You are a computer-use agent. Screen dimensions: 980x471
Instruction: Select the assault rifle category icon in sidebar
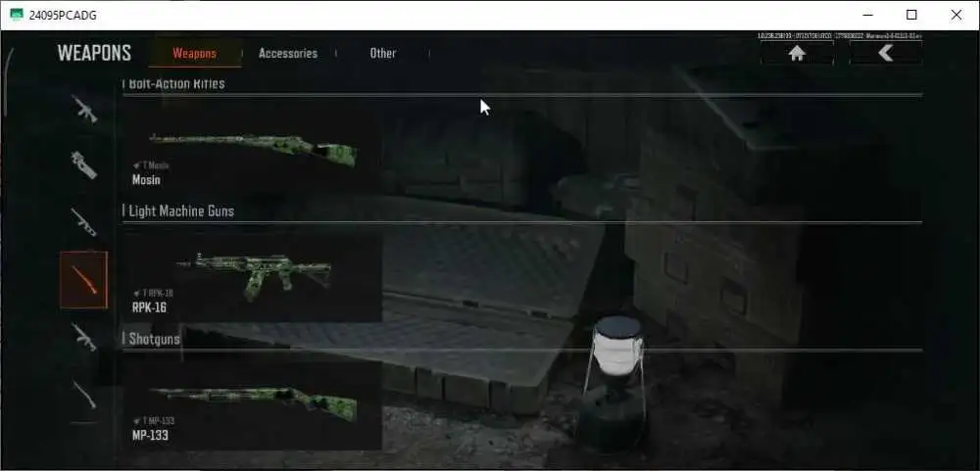[x=83, y=109]
